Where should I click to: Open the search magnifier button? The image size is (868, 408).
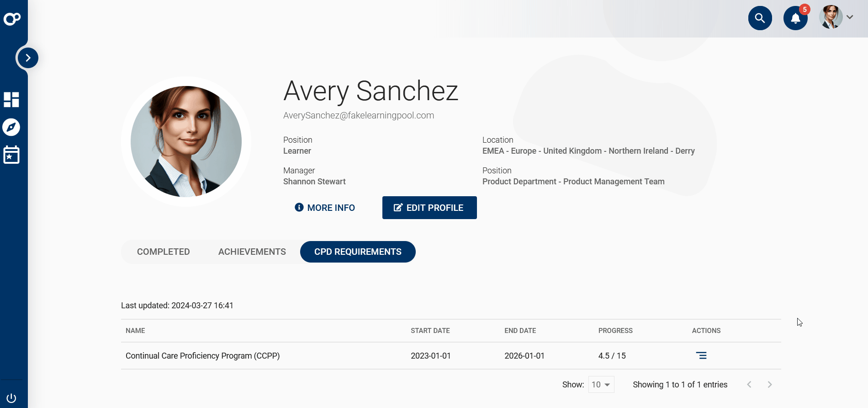point(760,18)
